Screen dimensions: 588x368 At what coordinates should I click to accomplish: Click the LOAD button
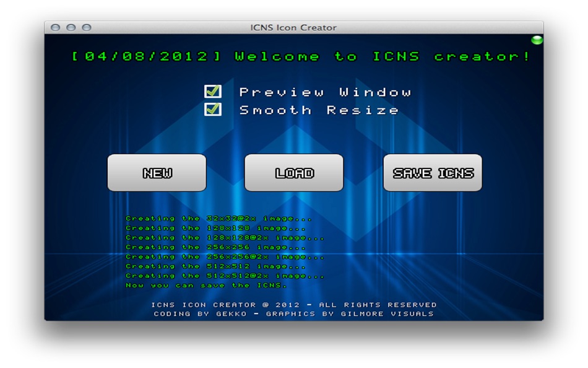294,173
